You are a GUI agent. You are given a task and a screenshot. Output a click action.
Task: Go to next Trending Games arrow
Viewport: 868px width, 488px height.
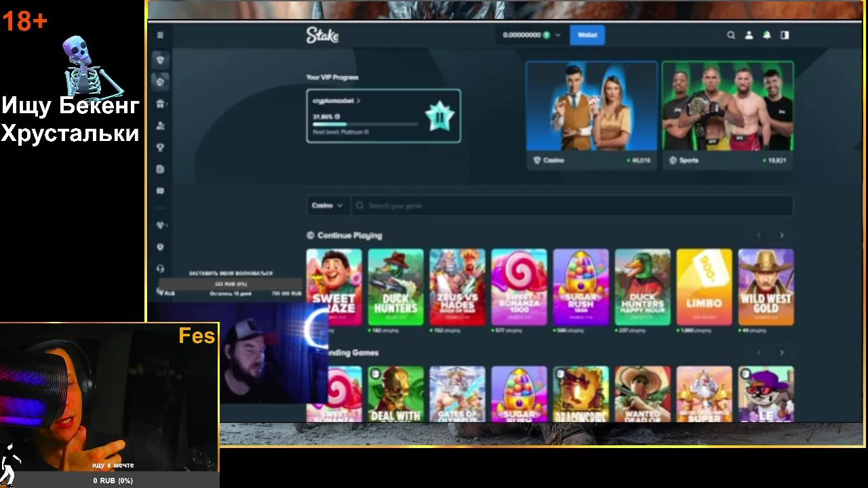click(781, 352)
